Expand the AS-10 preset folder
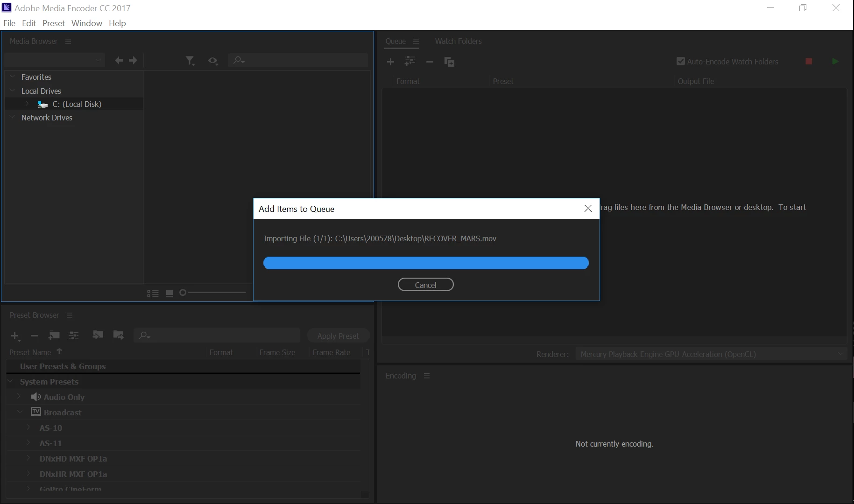Image resolution: width=854 pixels, height=504 pixels. click(x=28, y=427)
